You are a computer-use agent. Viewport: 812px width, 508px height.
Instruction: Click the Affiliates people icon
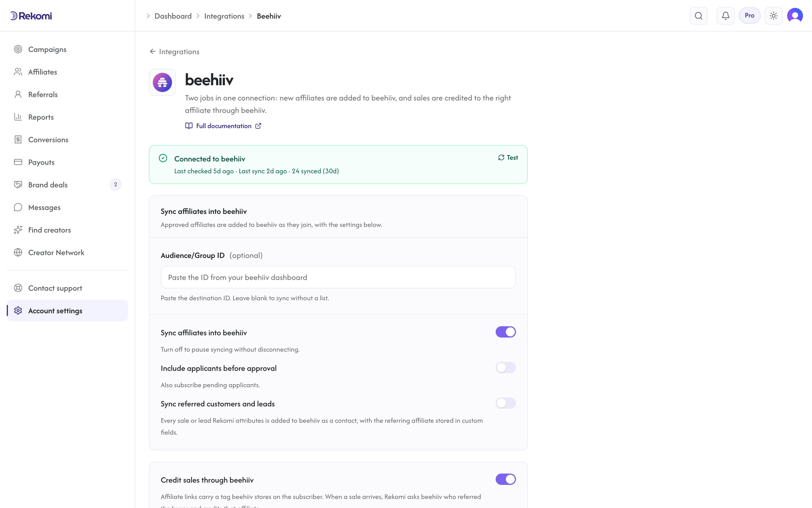18,72
